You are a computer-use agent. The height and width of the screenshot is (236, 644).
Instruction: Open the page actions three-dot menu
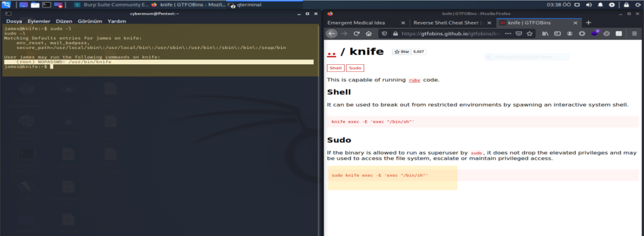tap(508, 33)
